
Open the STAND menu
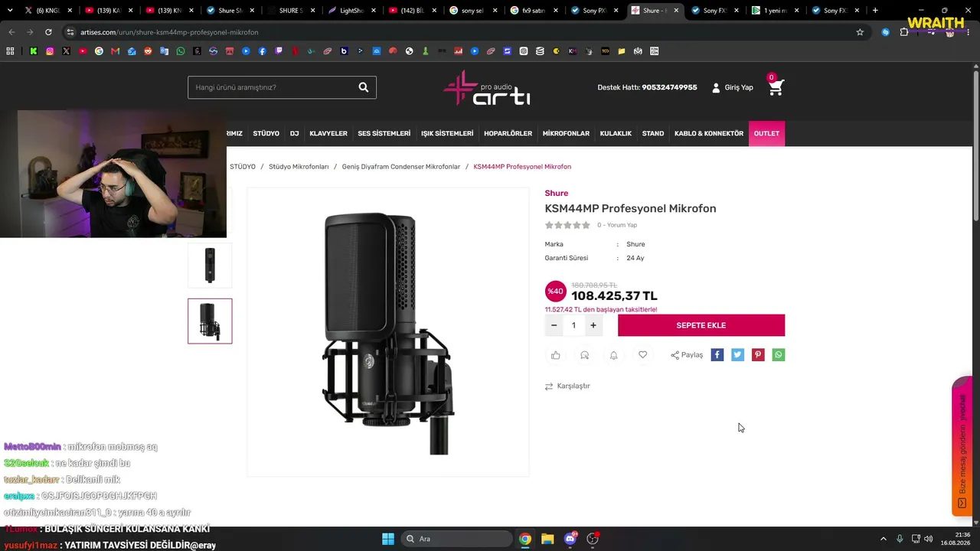coord(653,134)
